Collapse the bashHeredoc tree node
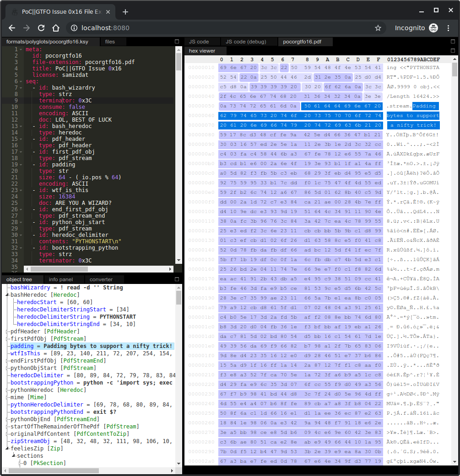The height and width of the screenshot is (476, 460). pyautogui.click(x=7, y=295)
